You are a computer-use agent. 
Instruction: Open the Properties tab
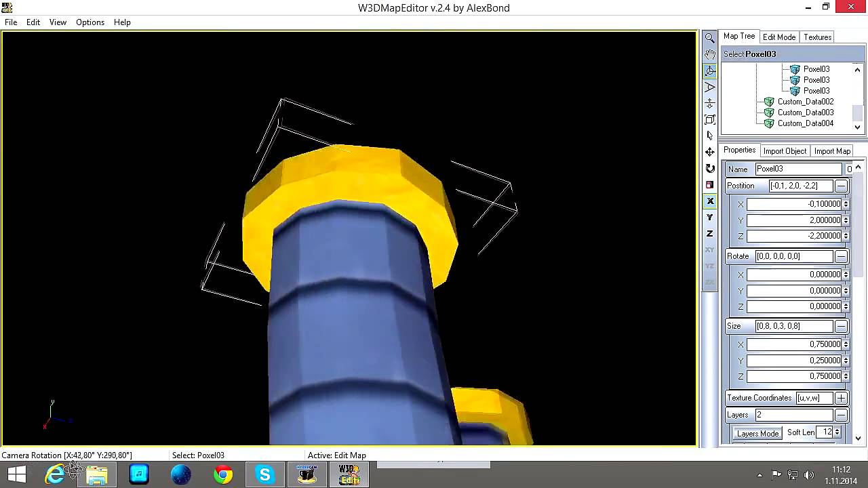tap(739, 150)
